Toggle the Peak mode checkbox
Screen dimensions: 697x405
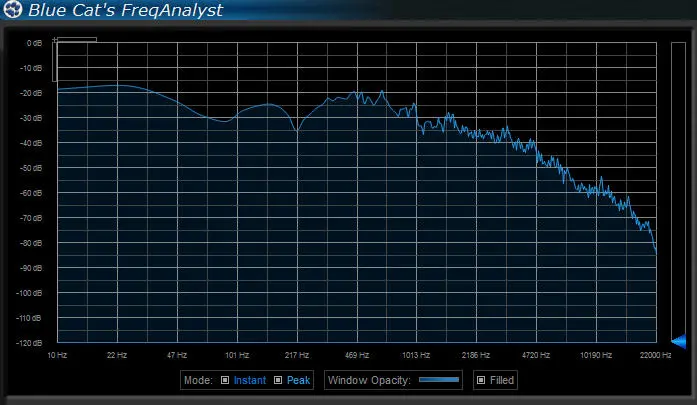[x=278, y=380]
